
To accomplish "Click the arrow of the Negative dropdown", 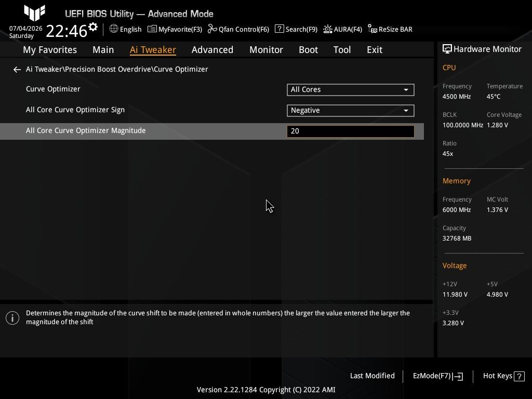I will (x=406, y=111).
